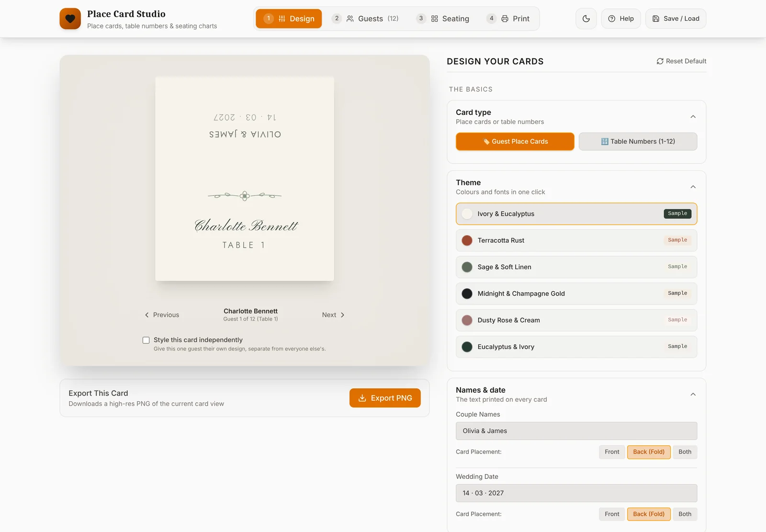Click the people icon in Guests step

(x=350, y=19)
